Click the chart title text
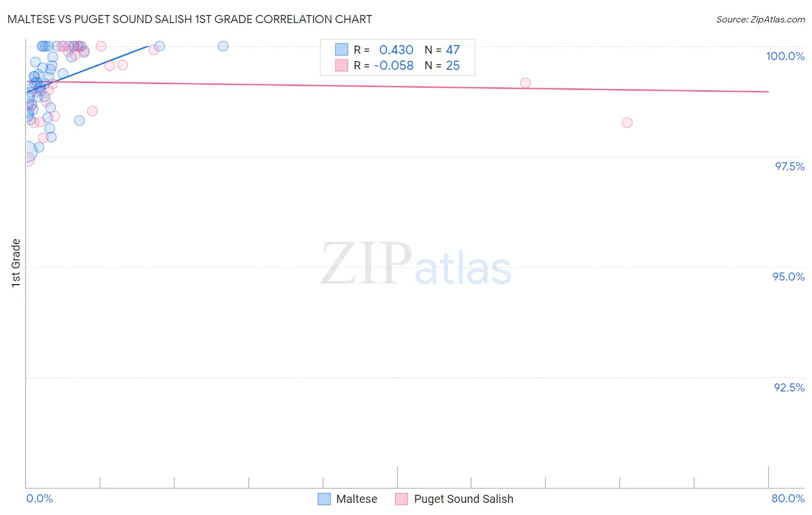 pyautogui.click(x=189, y=19)
